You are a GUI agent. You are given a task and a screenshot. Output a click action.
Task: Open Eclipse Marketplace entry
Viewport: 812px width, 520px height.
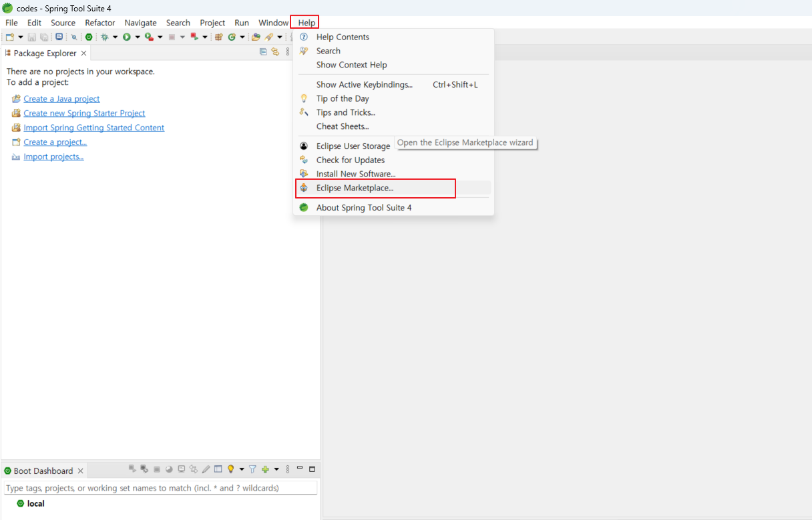coord(393,188)
